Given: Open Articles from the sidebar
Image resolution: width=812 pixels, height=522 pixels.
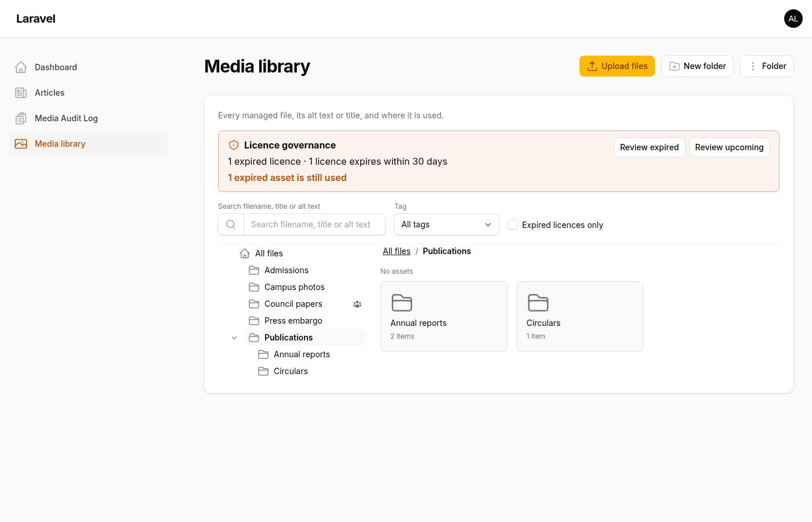Looking at the screenshot, I should point(88,93).
